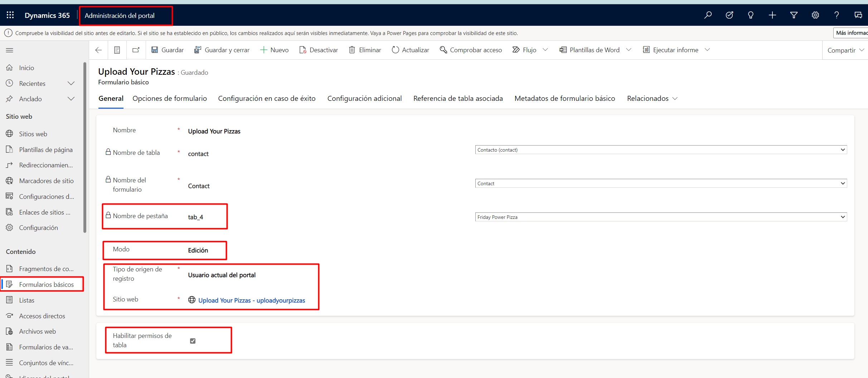Go back with the left arrow
868x378 pixels.
coord(98,50)
